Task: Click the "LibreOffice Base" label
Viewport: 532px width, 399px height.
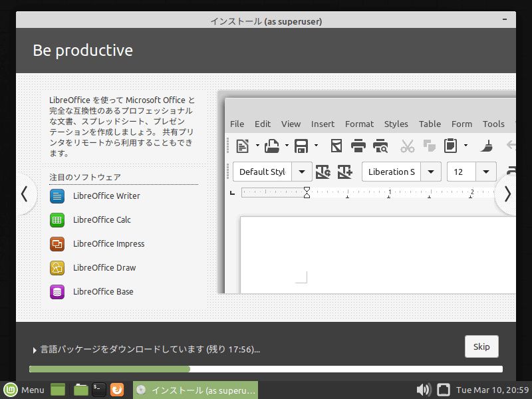Action: point(103,292)
